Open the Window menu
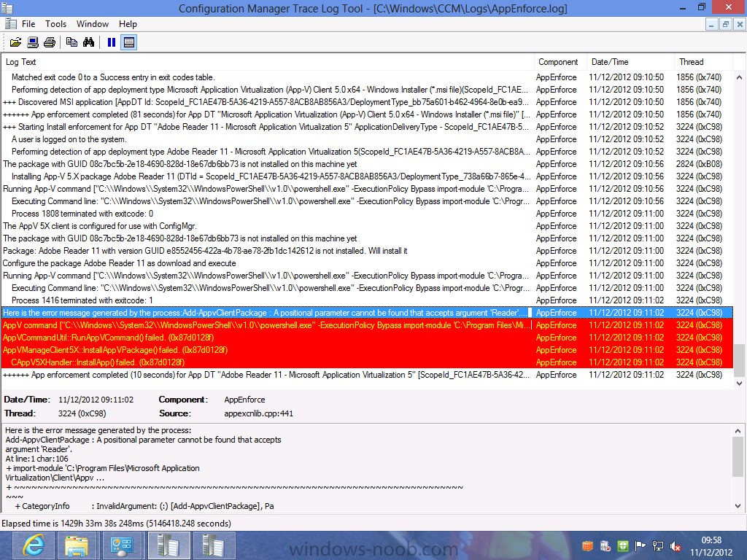The width and height of the screenshot is (747, 560). click(93, 24)
